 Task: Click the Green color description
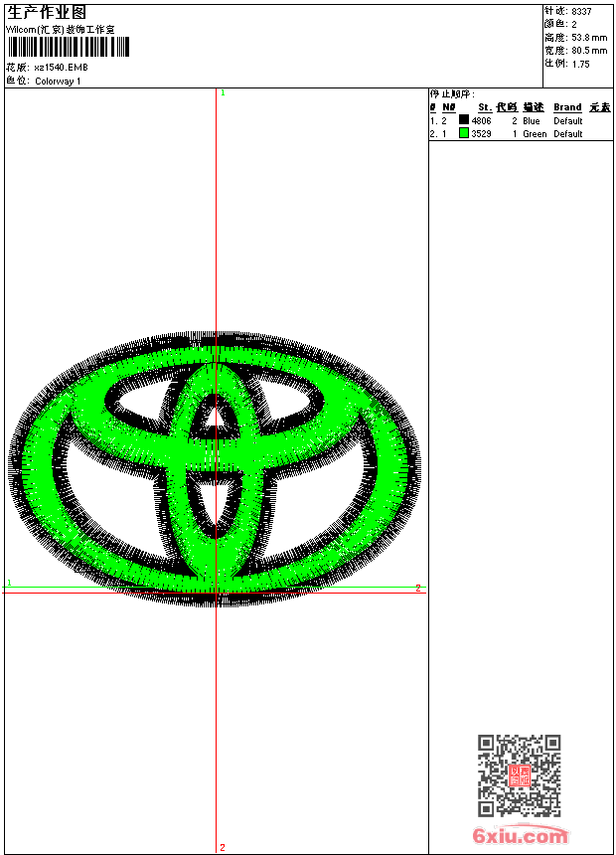pyautogui.click(x=535, y=134)
